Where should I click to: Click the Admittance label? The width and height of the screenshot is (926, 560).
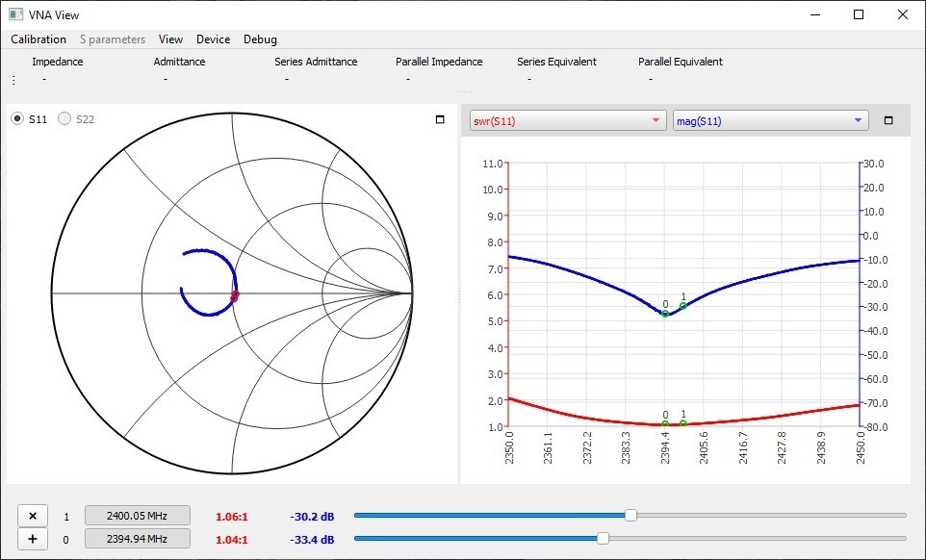(180, 62)
